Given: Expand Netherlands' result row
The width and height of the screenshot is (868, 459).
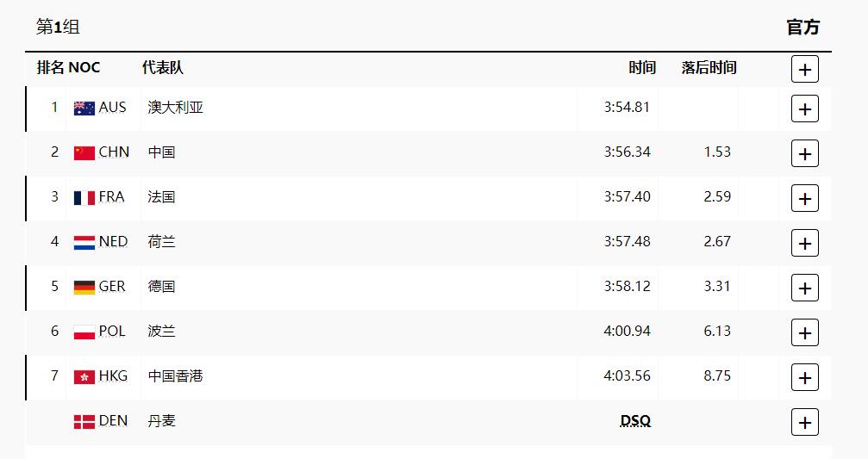Looking at the screenshot, I should pyautogui.click(x=804, y=243).
